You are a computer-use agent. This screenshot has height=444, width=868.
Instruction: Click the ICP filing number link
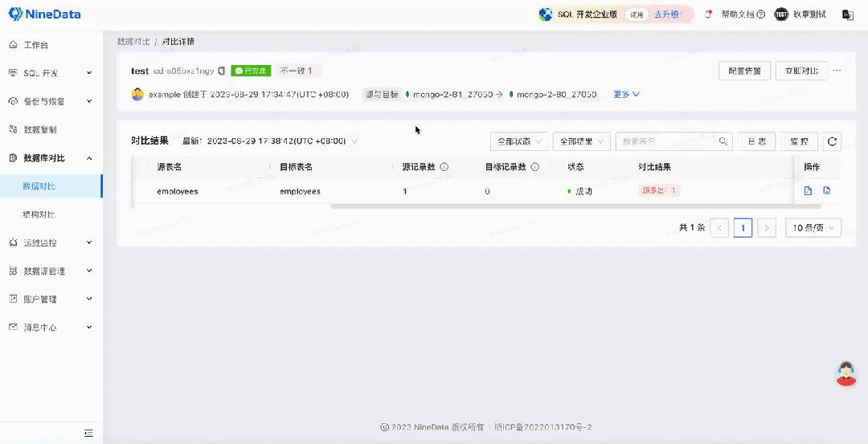[543, 427]
